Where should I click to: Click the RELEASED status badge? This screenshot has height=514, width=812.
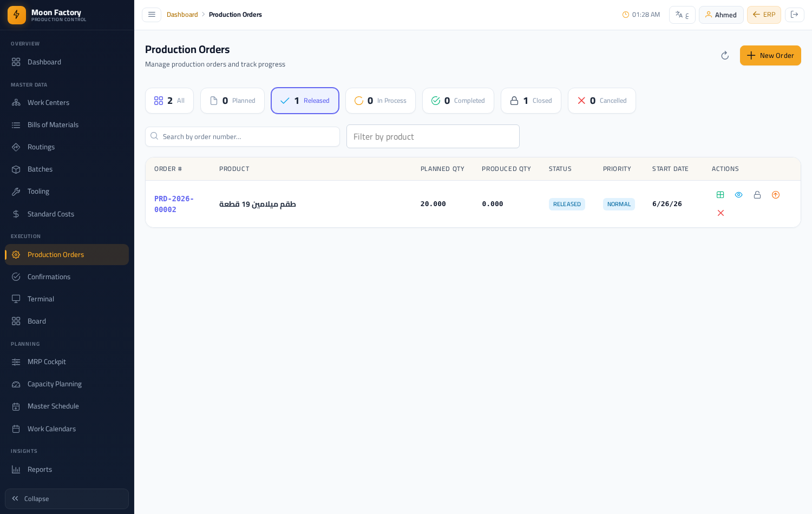click(567, 204)
